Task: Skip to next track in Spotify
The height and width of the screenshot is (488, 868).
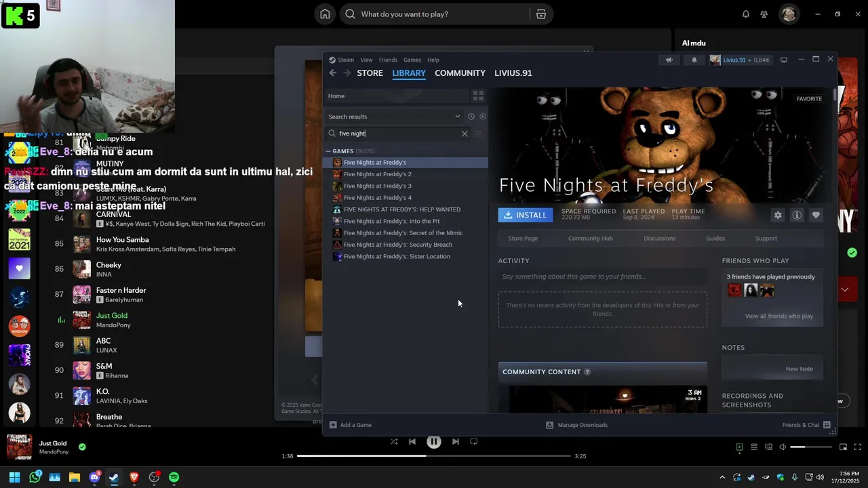Action: pyautogui.click(x=456, y=441)
